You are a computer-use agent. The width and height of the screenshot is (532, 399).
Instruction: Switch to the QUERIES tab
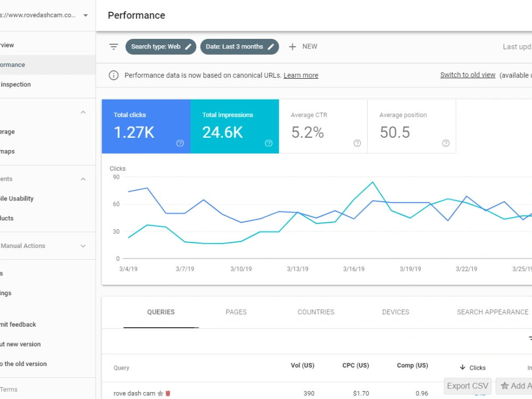coord(161,312)
